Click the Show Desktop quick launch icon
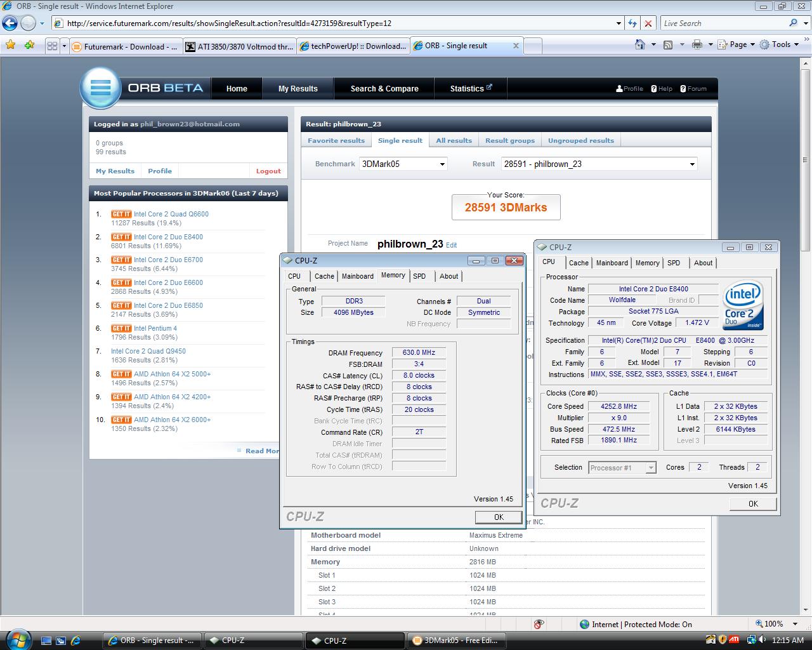Viewport: 812px width, 650px height. coord(46,640)
